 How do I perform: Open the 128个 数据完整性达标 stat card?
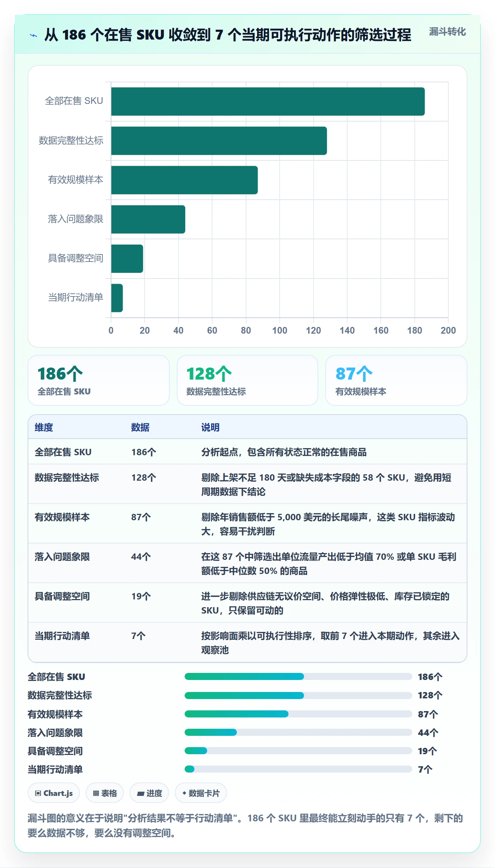[x=248, y=380]
